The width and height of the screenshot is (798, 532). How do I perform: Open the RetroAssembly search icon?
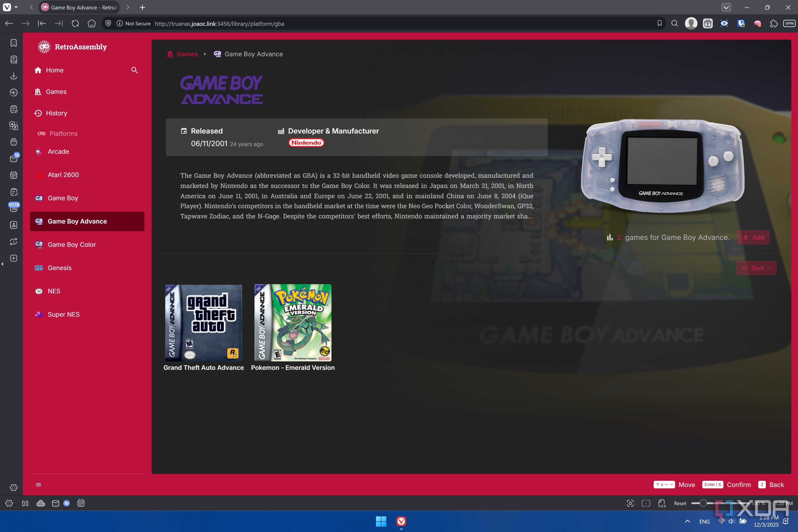[x=134, y=70]
